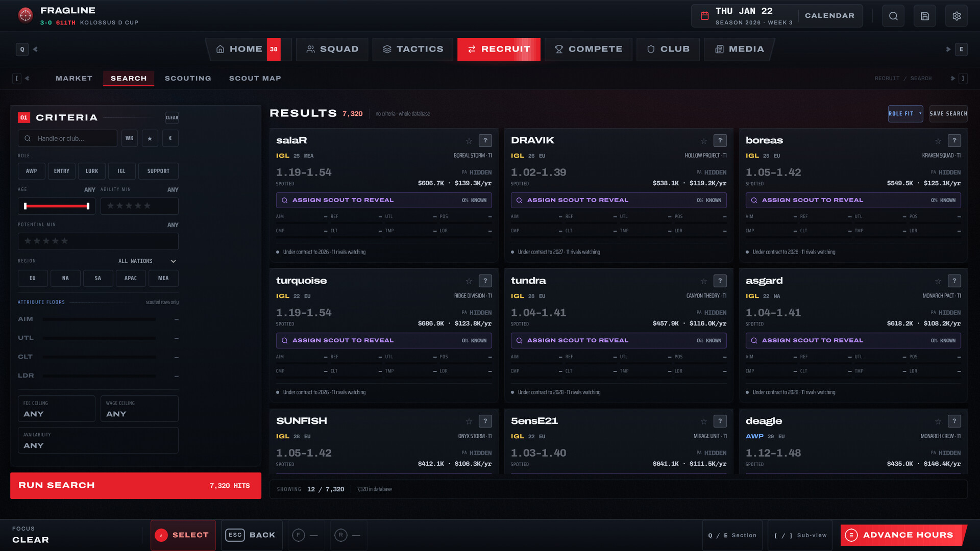Viewport: 980px width, 551px height.
Task: Focus the Handle or club search field
Action: coord(67,138)
